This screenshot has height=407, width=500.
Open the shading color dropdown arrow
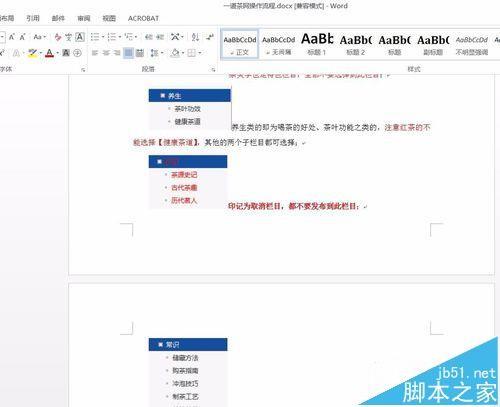183,53
